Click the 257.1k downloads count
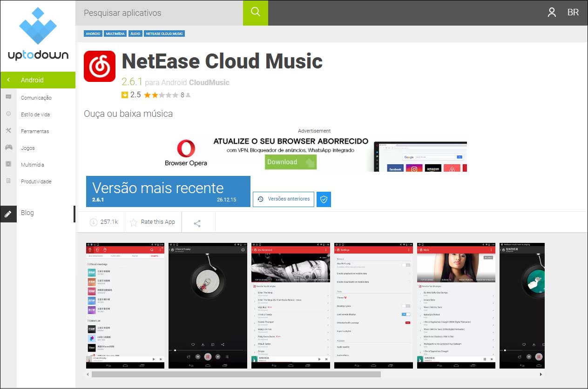 pyautogui.click(x=109, y=222)
